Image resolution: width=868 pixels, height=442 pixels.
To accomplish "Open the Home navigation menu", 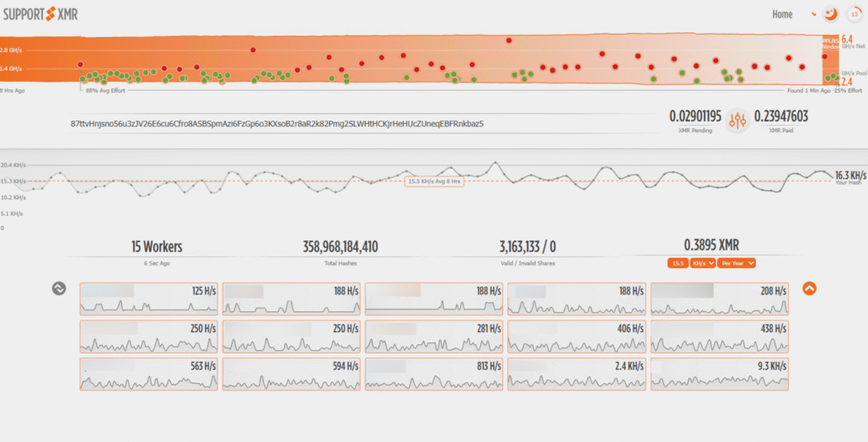I will 782,14.
